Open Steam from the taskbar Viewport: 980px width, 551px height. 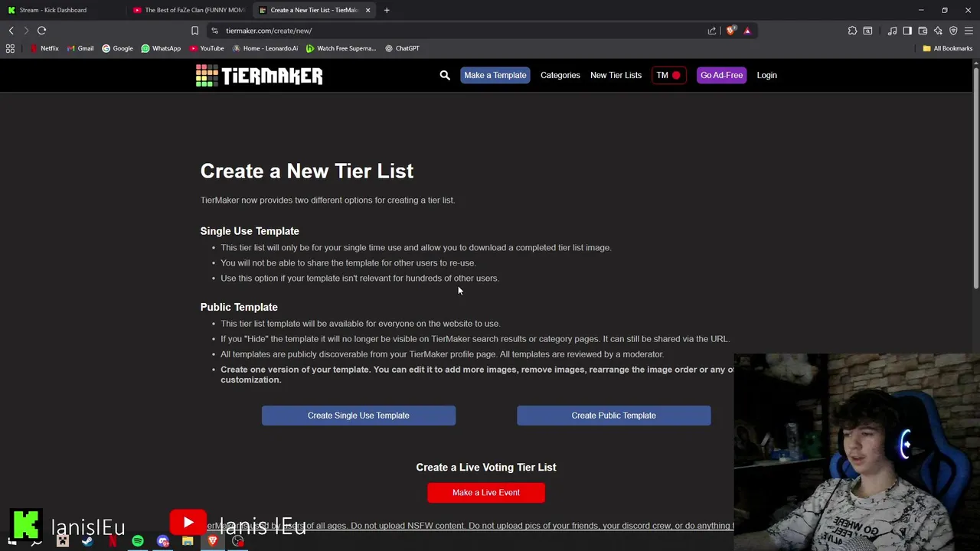coord(87,541)
